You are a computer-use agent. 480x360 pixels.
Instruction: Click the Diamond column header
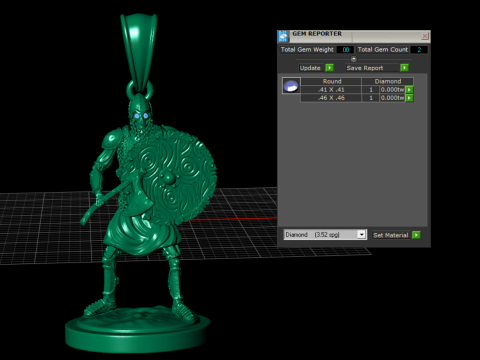point(388,81)
